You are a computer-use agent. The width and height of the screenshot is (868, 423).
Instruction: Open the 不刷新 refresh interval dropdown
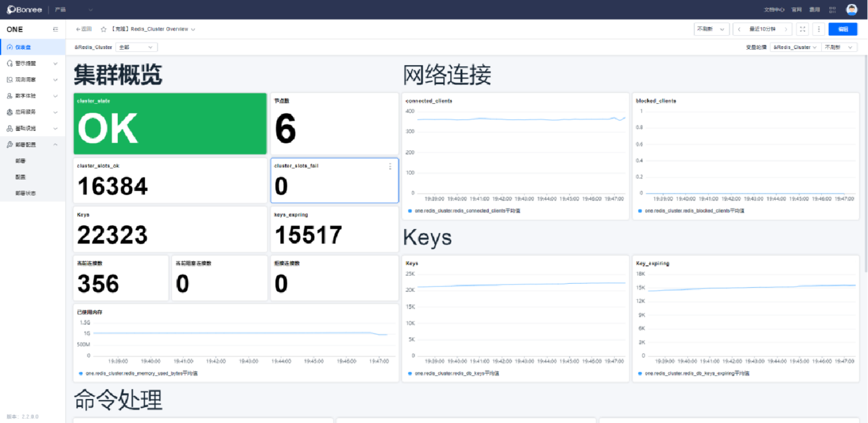click(x=711, y=29)
